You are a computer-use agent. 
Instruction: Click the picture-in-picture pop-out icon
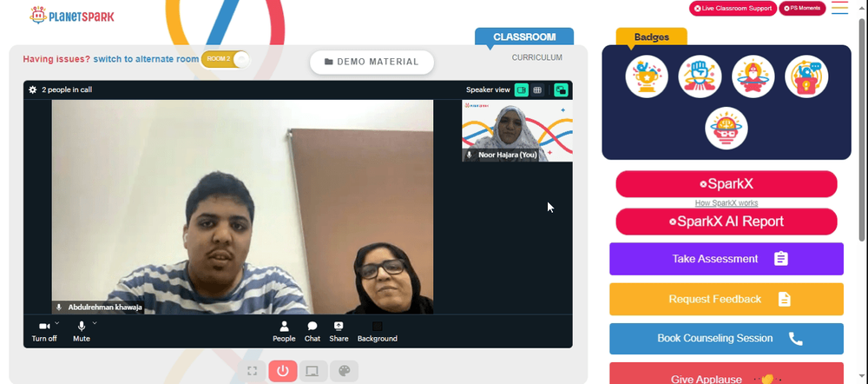(x=562, y=89)
